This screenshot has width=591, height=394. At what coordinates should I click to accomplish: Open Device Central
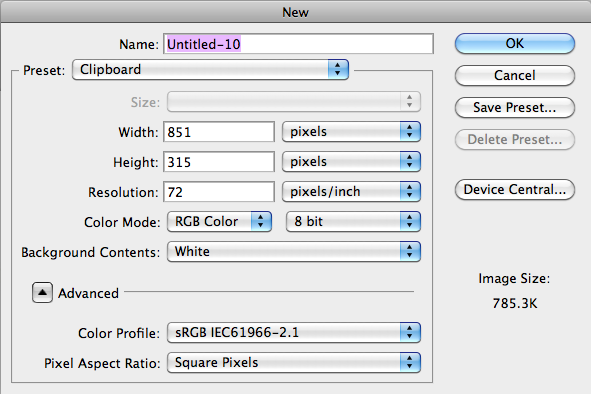tap(514, 189)
